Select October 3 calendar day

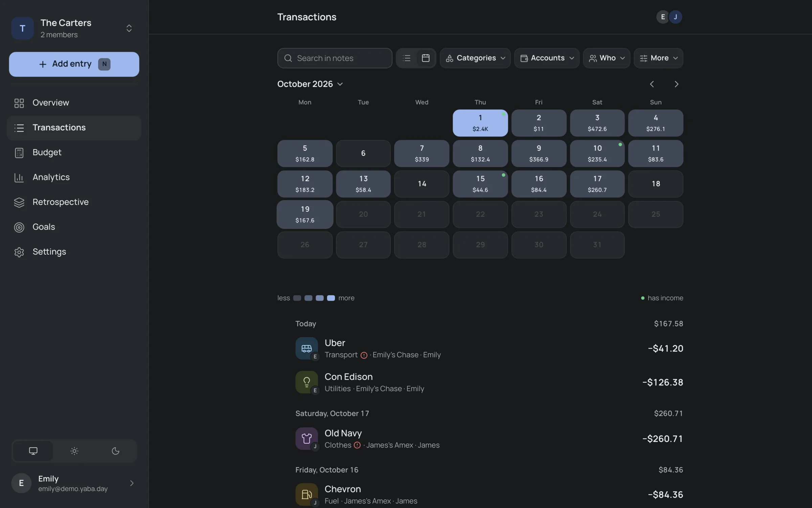[597, 123]
